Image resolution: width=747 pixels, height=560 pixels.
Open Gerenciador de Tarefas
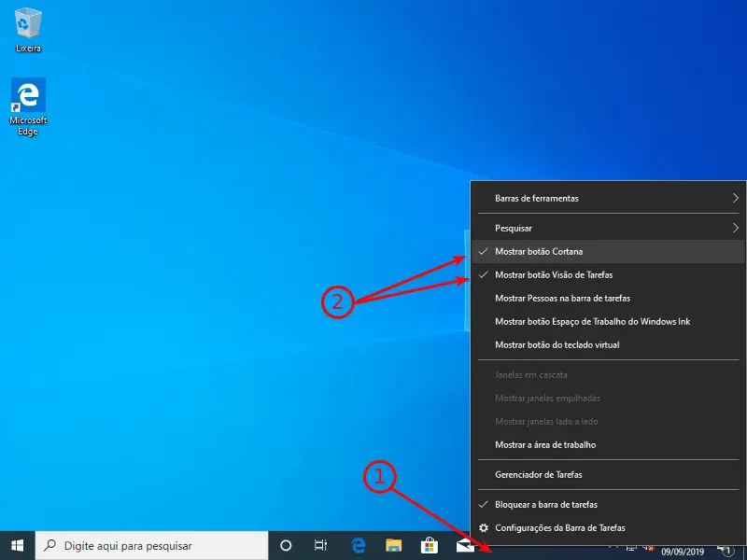click(x=609, y=475)
